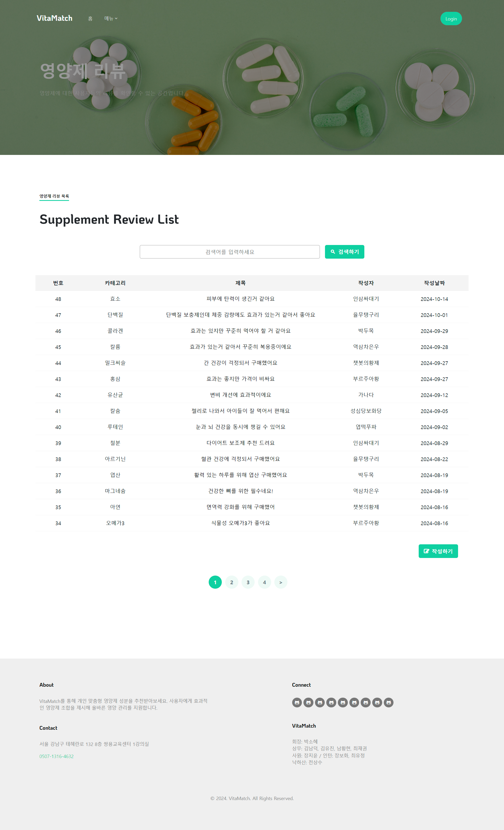
Task: Open the 홈 navigation item
Action: pyautogui.click(x=90, y=19)
